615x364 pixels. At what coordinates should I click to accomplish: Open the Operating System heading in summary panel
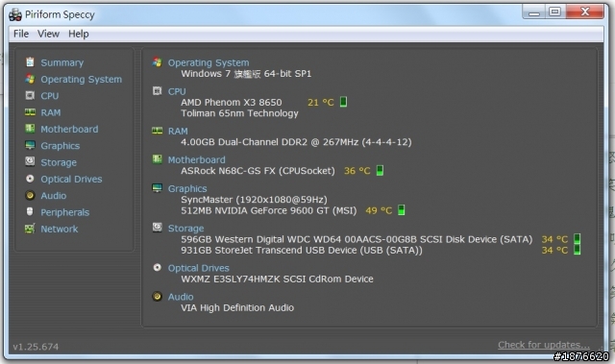(209, 62)
